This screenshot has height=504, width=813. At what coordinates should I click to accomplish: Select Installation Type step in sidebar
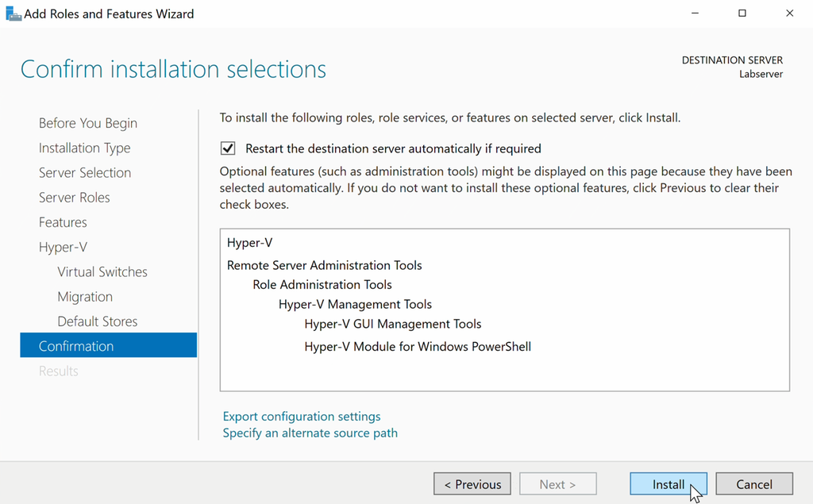(x=84, y=148)
